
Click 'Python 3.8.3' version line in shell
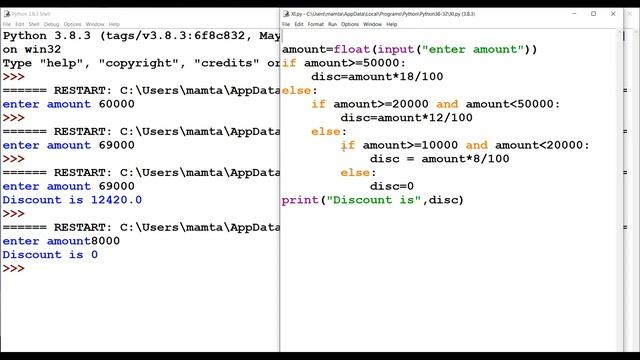(141, 36)
